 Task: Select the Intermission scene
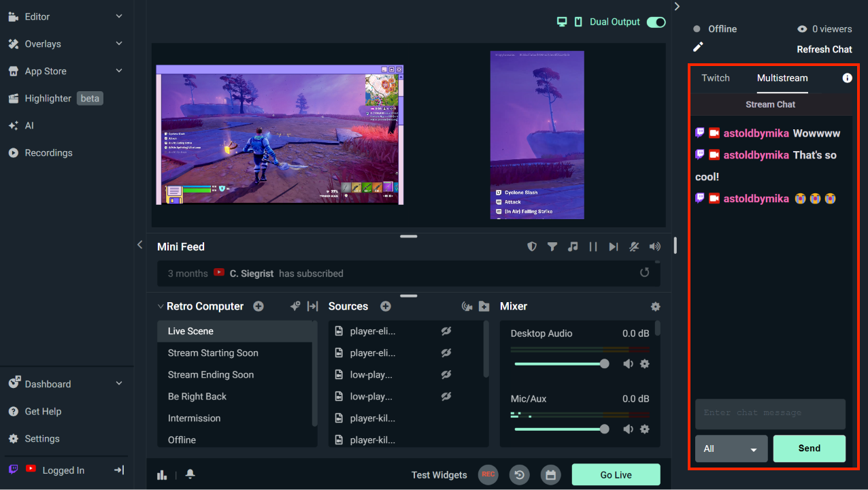[x=235, y=419]
